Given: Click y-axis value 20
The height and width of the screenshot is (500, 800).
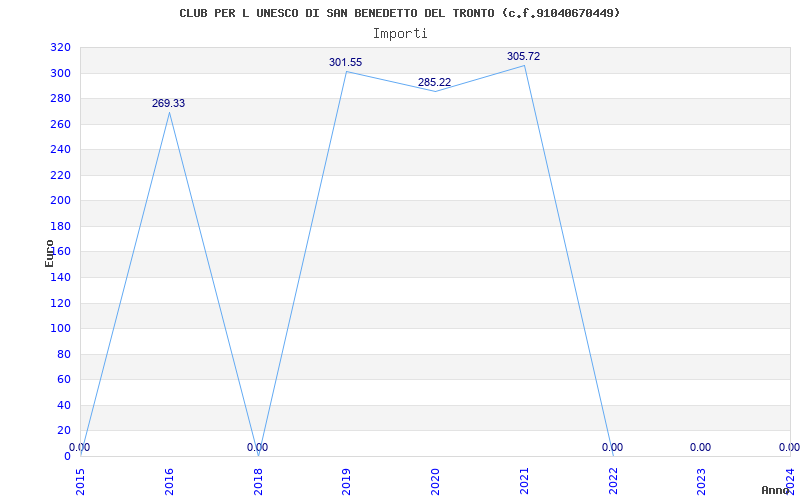Looking at the screenshot, I should (x=63, y=430).
